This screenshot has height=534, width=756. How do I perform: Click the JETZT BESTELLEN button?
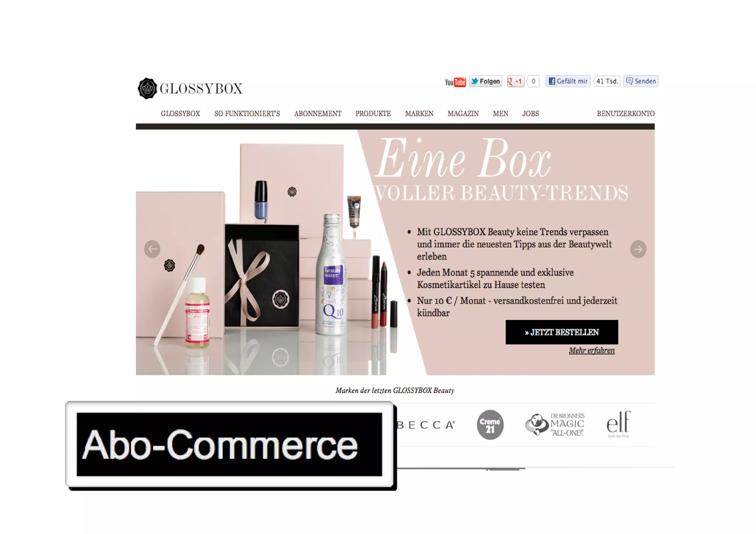pyautogui.click(x=562, y=332)
